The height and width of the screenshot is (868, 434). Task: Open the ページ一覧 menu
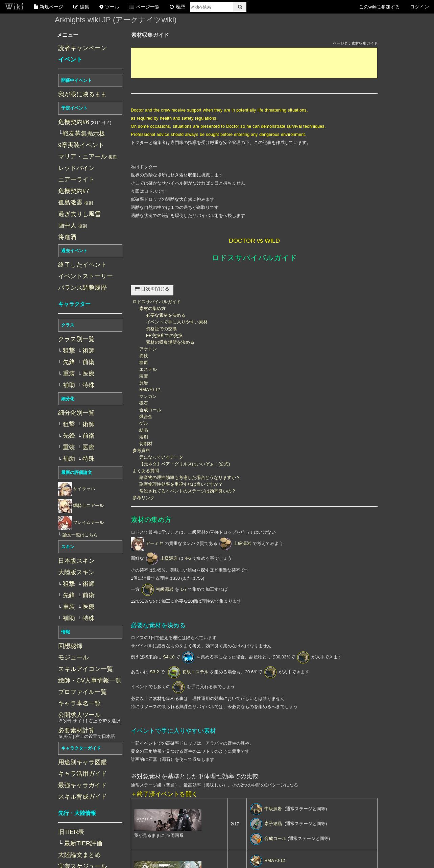point(144,7)
